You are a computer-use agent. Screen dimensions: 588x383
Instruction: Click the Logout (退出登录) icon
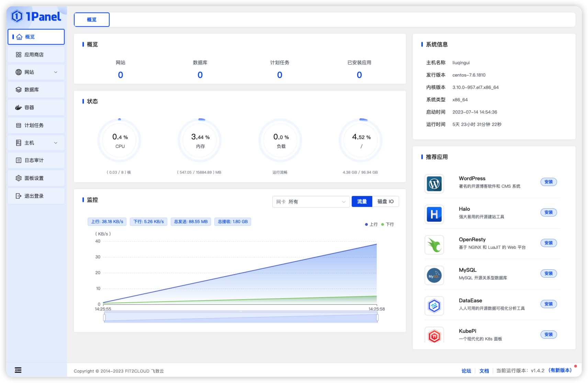[19, 196]
